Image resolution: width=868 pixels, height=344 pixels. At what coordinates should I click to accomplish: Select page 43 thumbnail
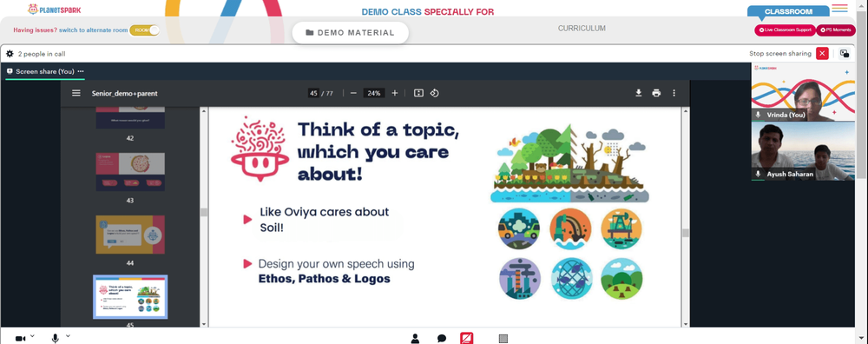tap(130, 172)
